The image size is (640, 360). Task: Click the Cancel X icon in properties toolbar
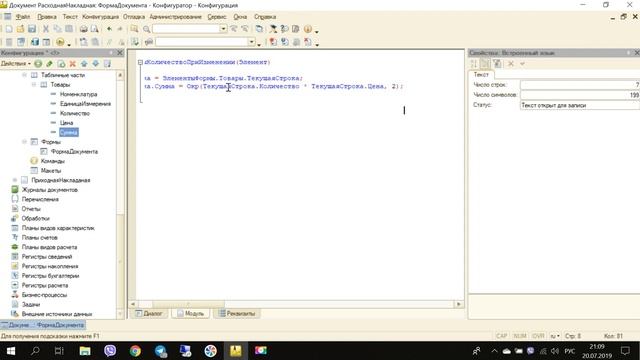(x=511, y=64)
